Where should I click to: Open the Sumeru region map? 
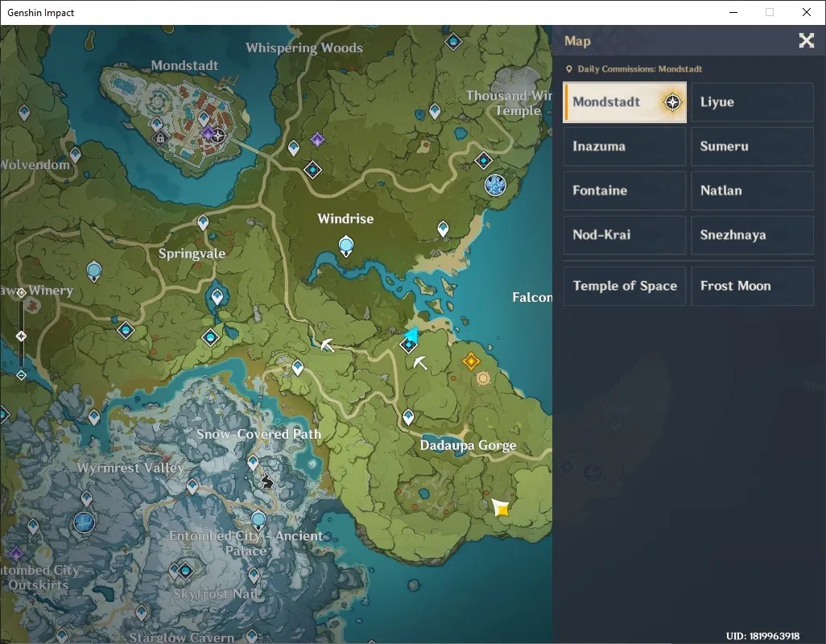click(x=752, y=147)
